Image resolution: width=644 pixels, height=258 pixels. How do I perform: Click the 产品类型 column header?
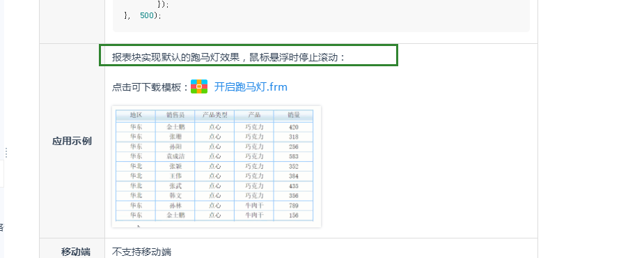215,115
